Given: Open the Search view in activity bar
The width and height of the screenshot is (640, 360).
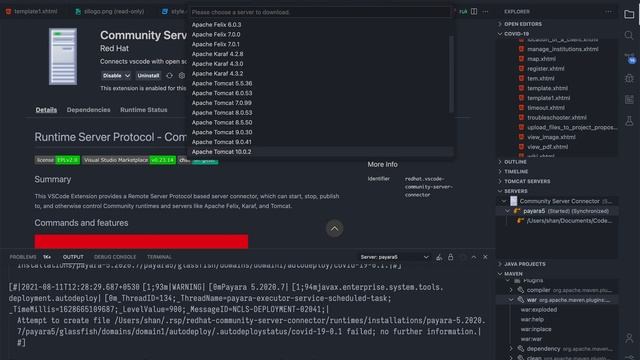Looking at the screenshot, I should (629, 36).
